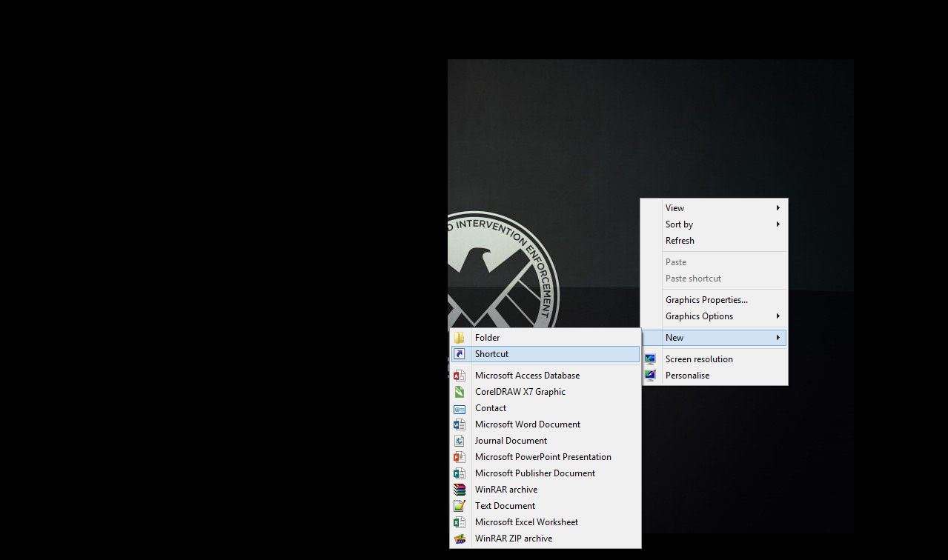Click the Folder icon in New submenu

pyautogui.click(x=460, y=338)
